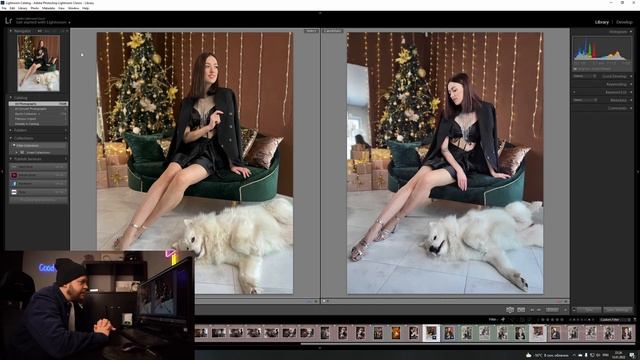This screenshot has width=640, height=360.
Task: Open the Help menu
Action: pos(86,8)
